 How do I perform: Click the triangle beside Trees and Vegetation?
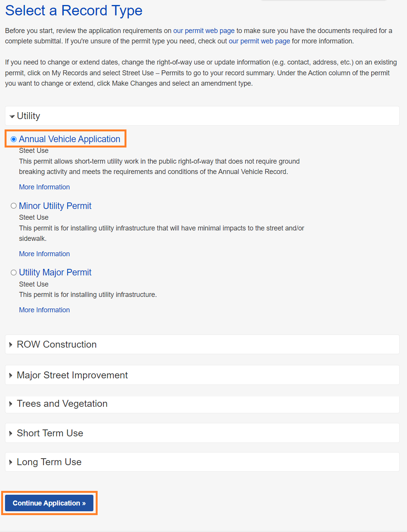(x=11, y=404)
